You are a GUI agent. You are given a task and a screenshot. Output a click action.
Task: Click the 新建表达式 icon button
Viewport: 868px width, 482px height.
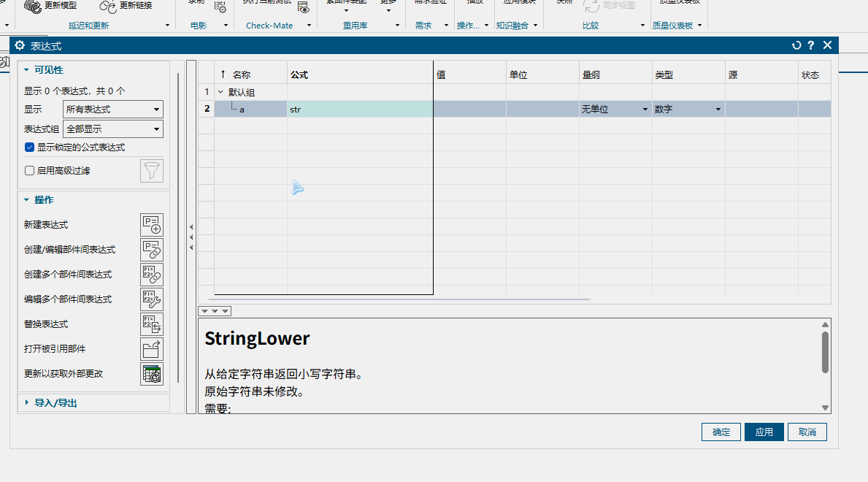pyautogui.click(x=152, y=225)
